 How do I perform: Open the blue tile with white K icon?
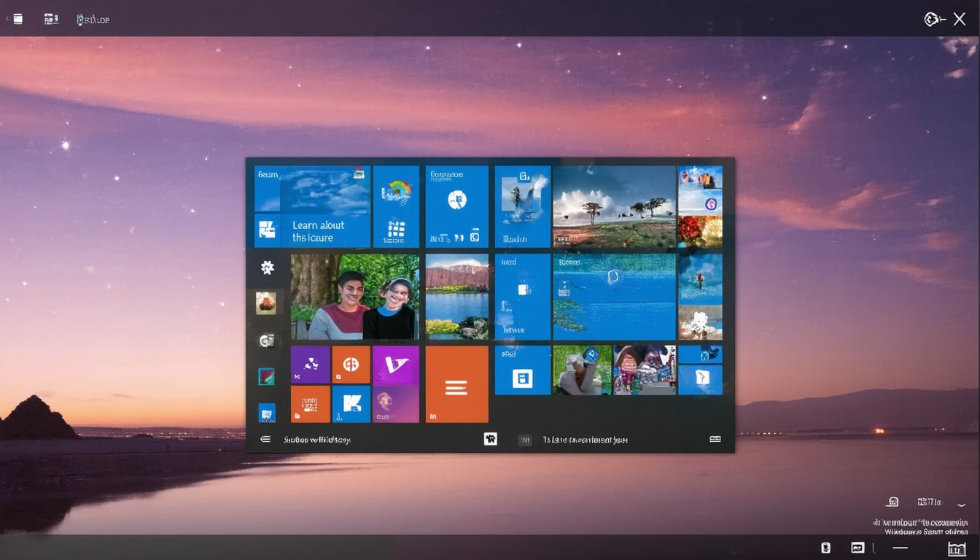(x=351, y=404)
